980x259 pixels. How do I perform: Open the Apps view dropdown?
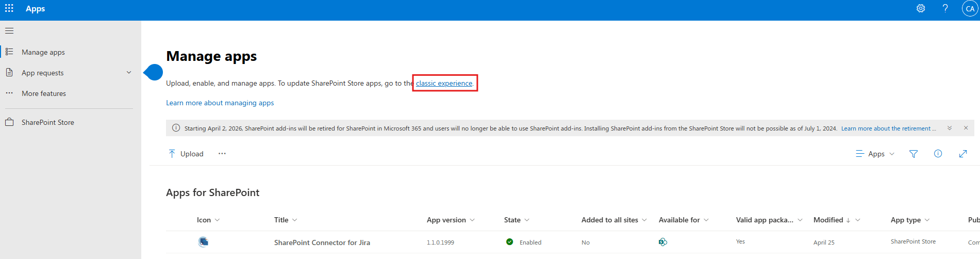click(x=875, y=154)
